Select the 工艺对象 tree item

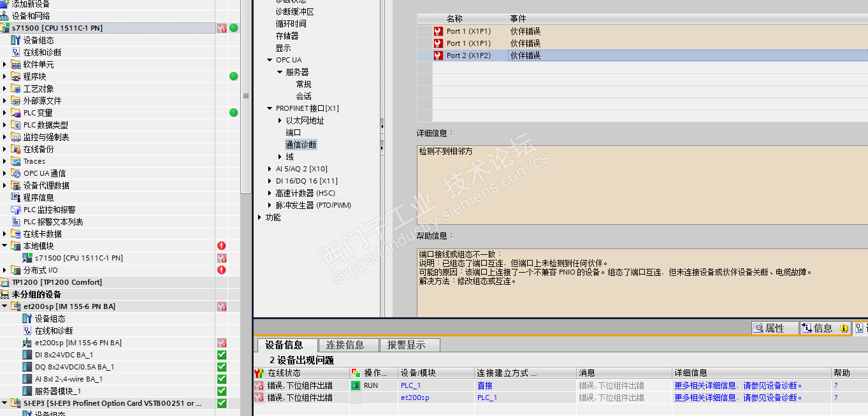pyautogui.click(x=38, y=89)
